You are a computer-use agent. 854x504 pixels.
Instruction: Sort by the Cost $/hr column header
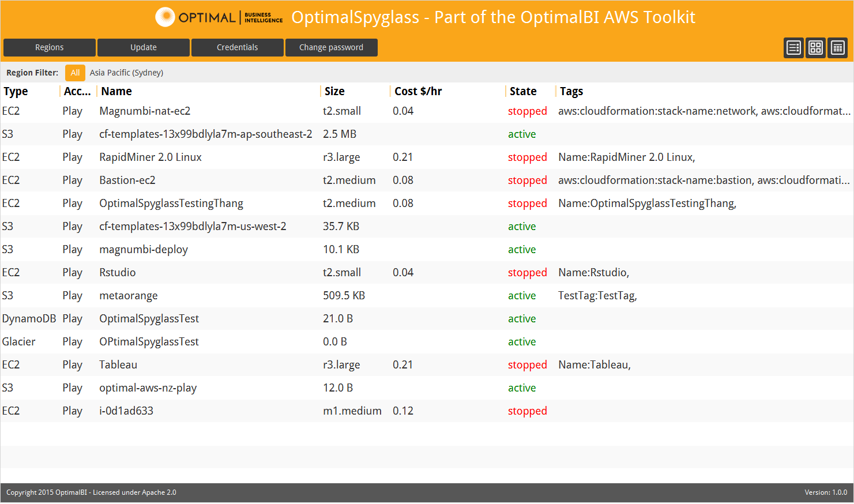(x=418, y=91)
